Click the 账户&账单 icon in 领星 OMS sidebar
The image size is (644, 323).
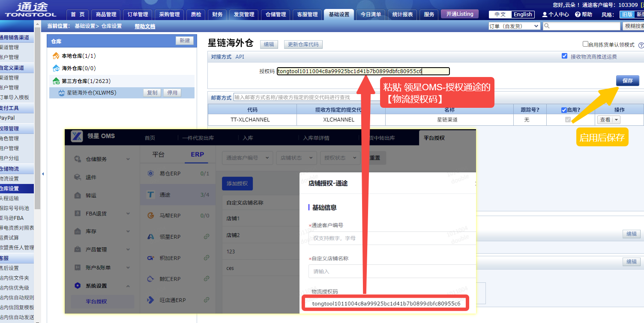pos(78,267)
